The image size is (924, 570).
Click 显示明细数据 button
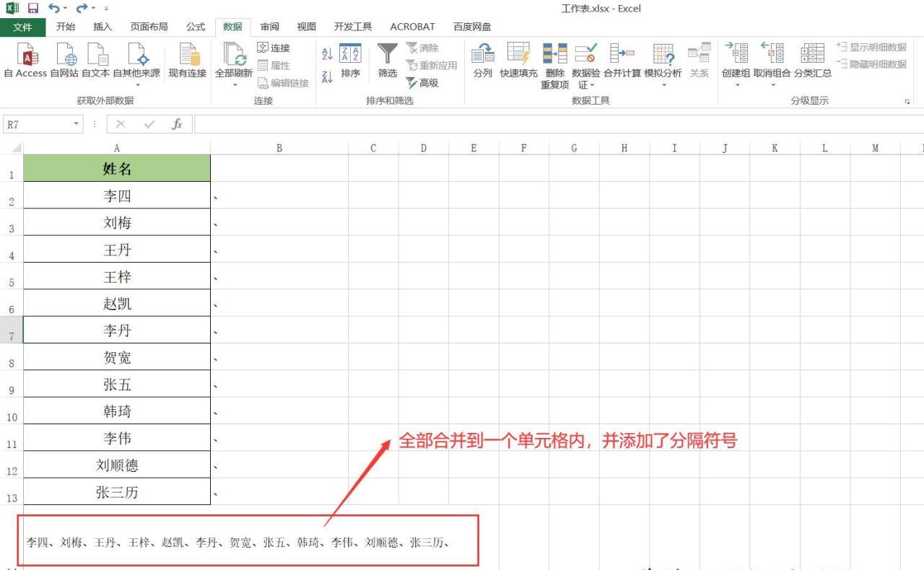[871, 47]
